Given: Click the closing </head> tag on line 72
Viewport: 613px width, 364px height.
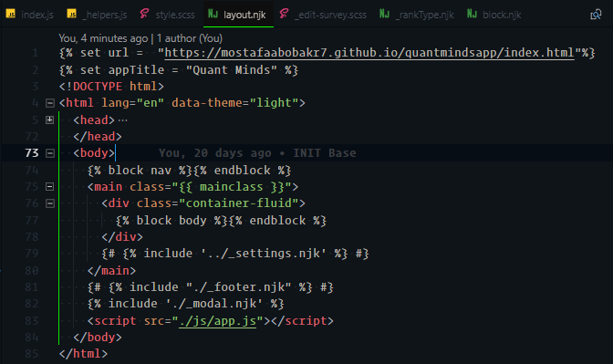Looking at the screenshot, I should click(98, 137).
